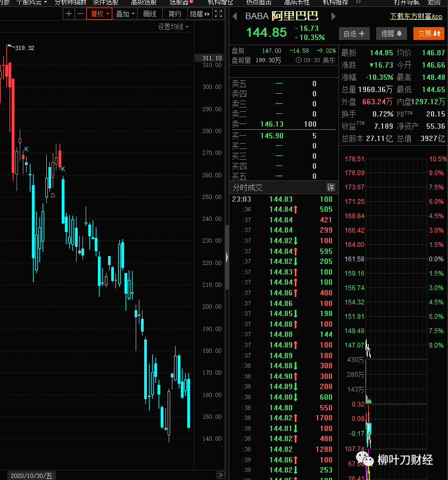This screenshot has height=480, width=448.
Task: Click 打开导航 in the top bar
Action: [x=406, y=3]
